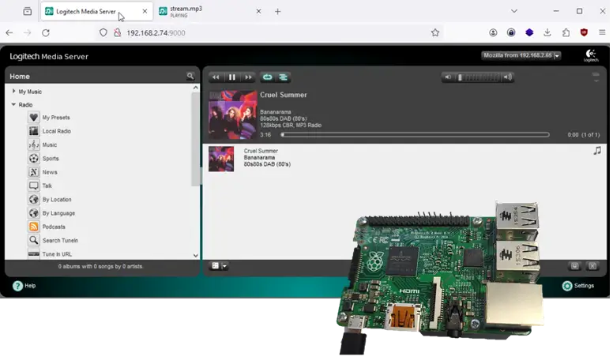The image size is (613, 364).
Task: Select the Sports soccer ball icon
Action: pyautogui.click(x=34, y=159)
